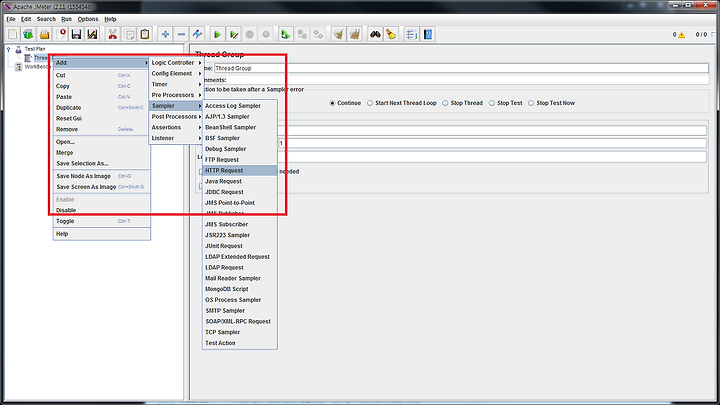This screenshot has width=720, height=405.
Task: Click the Reset Search broom icon
Action: click(x=391, y=34)
